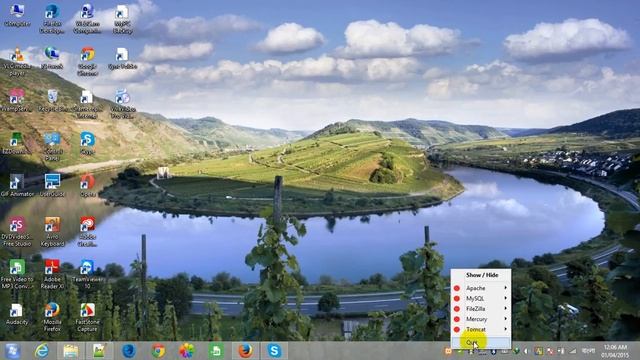640x360 pixels.
Task: Select DVDVideoSoft Free Studio shortcut
Action: (17, 232)
